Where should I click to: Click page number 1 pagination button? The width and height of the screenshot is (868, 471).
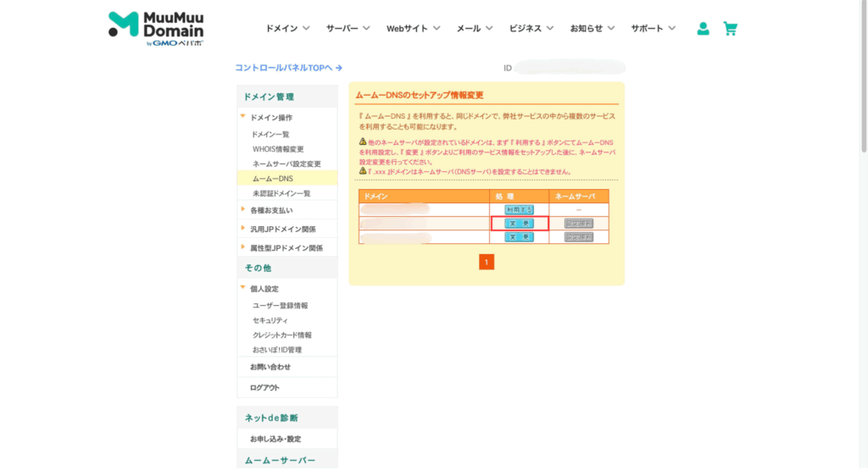486,263
